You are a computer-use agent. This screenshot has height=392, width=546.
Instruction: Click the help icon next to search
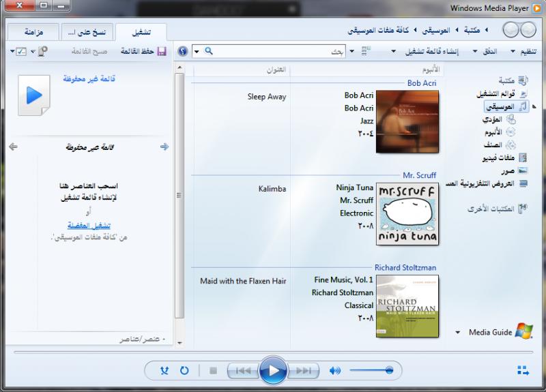183,52
